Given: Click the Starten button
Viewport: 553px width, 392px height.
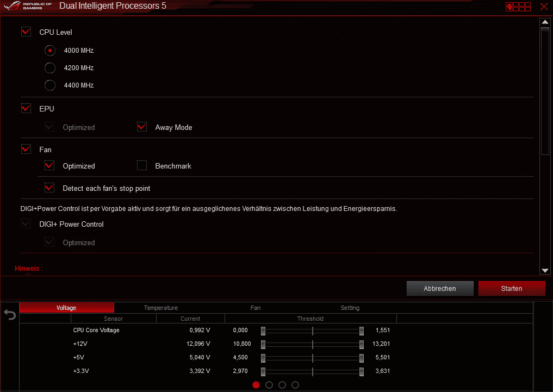Looking at the screenshot, I should point(512,288).
